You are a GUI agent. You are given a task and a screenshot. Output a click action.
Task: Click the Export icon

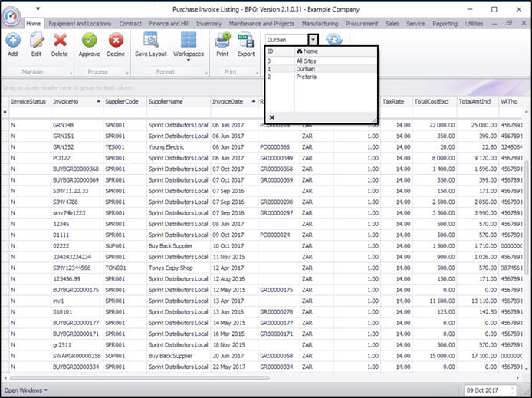(x=246, y=41)
